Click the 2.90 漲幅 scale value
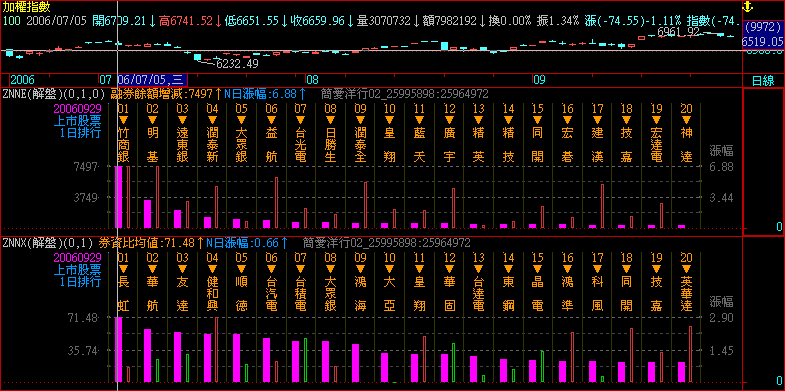 point(721,317)
